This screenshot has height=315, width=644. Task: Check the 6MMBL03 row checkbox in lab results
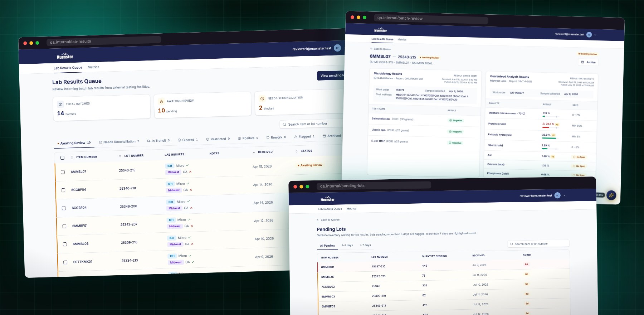tap(65, 244)
